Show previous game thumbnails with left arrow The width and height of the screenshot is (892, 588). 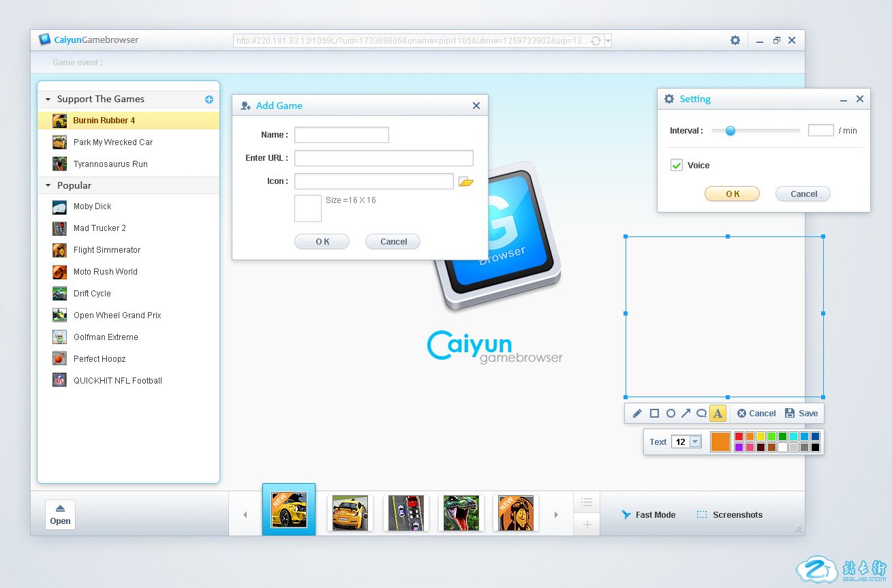(245, 515)
